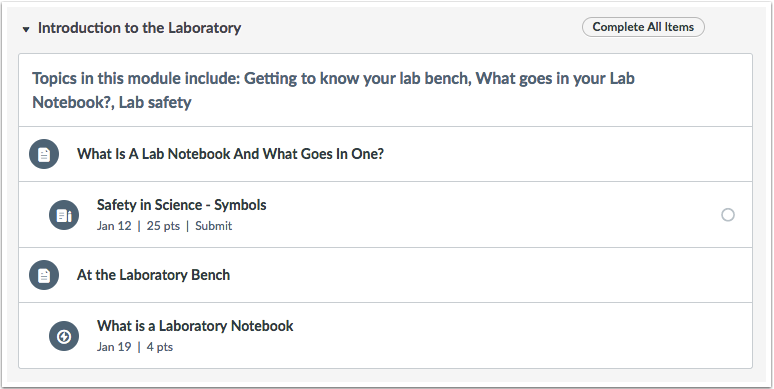Click the Introduction to the Laboratory module title
774x389 pixels.
pos(139,28)
